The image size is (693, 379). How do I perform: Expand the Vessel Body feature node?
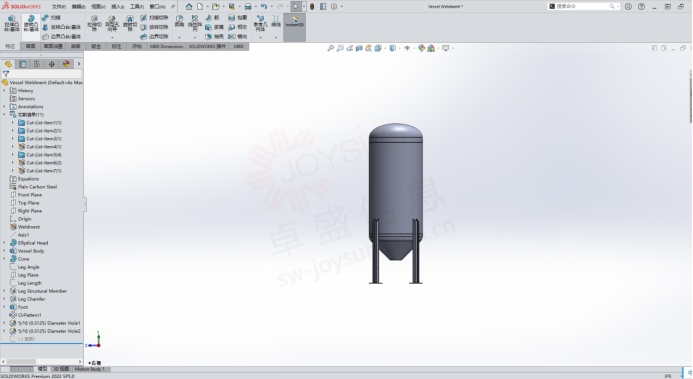[x=5, y=250]
